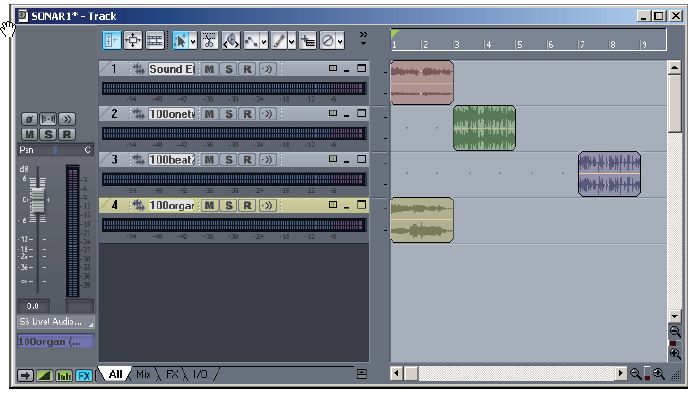
Task: Open the Select tool dropdown arrow
Action: click(x=193, y=41)
